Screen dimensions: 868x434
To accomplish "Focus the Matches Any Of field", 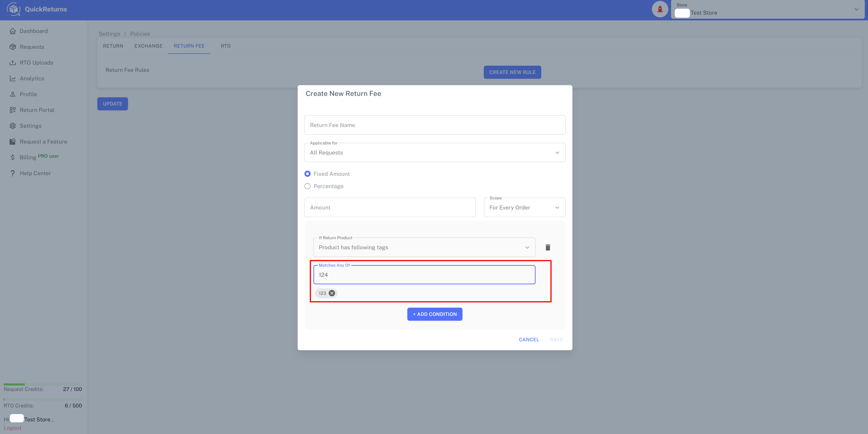I will 424,275.
